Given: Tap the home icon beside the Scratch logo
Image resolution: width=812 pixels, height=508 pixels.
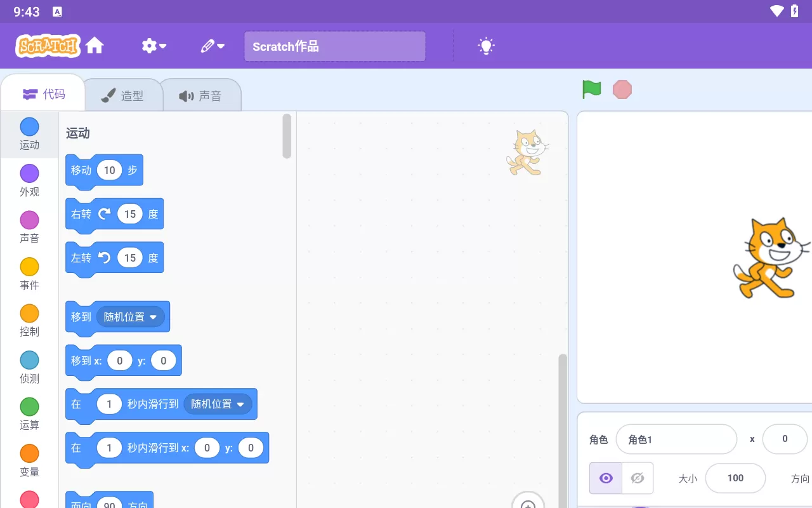Looking at the screenshot, I should point(95,46).
